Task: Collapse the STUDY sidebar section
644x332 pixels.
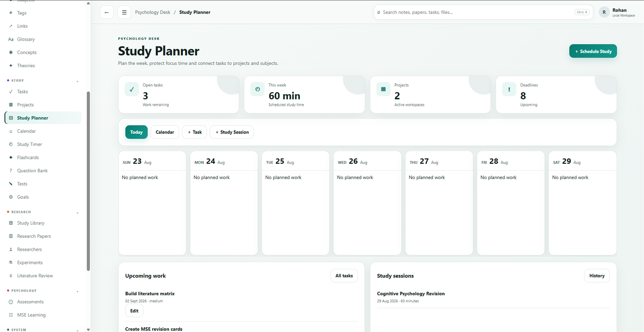Action: click(x=77, y=81)
